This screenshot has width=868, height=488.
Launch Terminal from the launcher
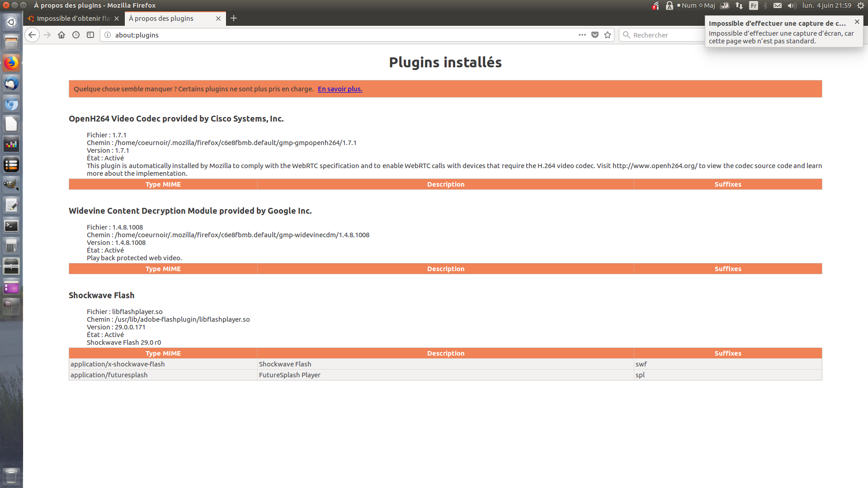point(11,226)
